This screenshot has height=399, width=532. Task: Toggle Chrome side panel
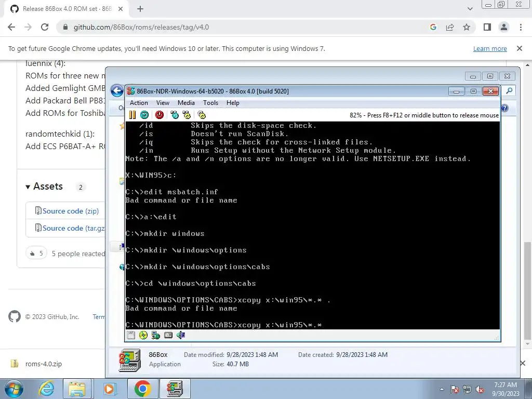(x=487, y=27)
